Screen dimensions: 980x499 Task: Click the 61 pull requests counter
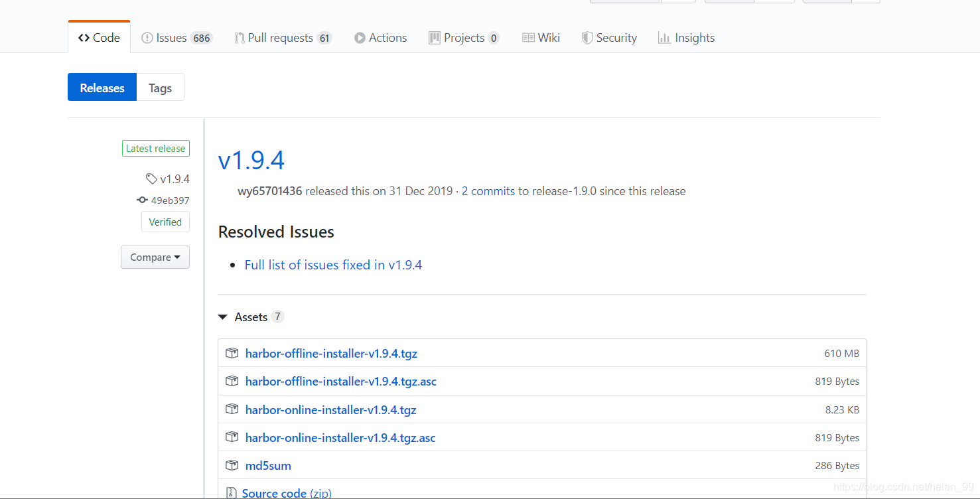[324, 38]
